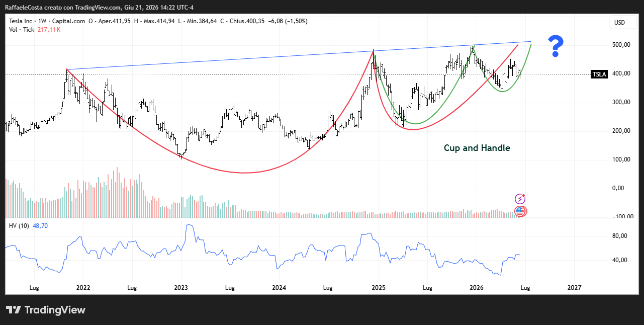Click the purple lightning-bolt event icon

pyautogui.click(x=520, y=199)
